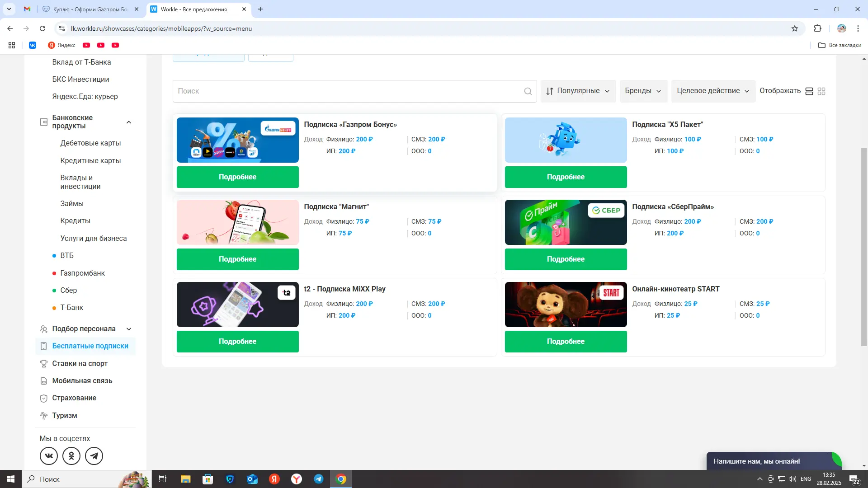The height and width of the screenshot is (488, 868).
Task: Open Яндекс.Еда: курьер in sidebar
Action: (85, 97)
